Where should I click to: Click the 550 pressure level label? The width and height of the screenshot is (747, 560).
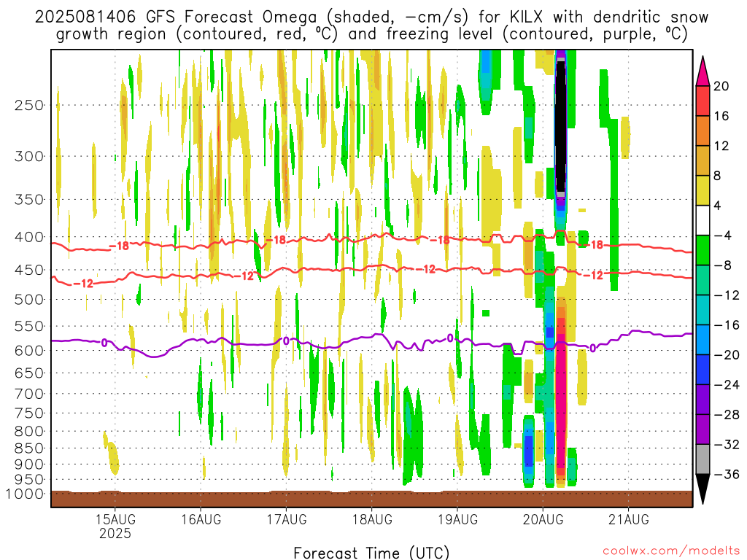[29, 326]
